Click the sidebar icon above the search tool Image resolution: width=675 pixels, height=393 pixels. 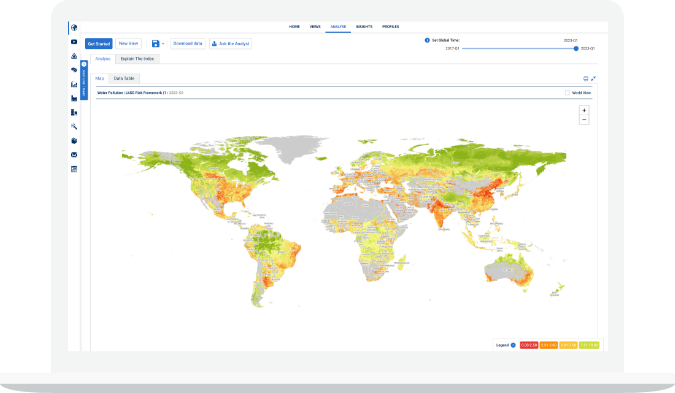(74, 112)
